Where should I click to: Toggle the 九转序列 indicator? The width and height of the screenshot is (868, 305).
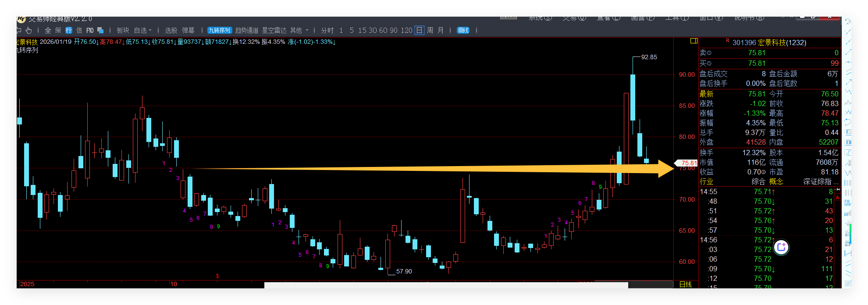[x=219, y=30]
